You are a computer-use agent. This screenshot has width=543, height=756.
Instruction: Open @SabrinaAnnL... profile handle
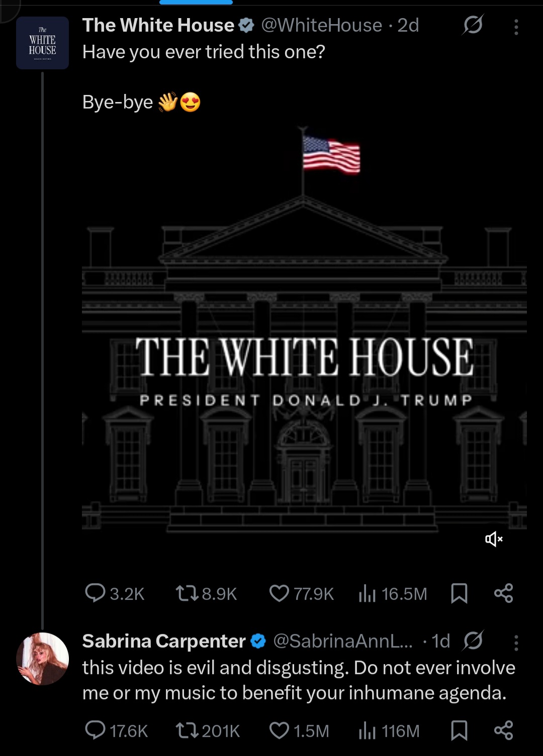tap(343, 641)
